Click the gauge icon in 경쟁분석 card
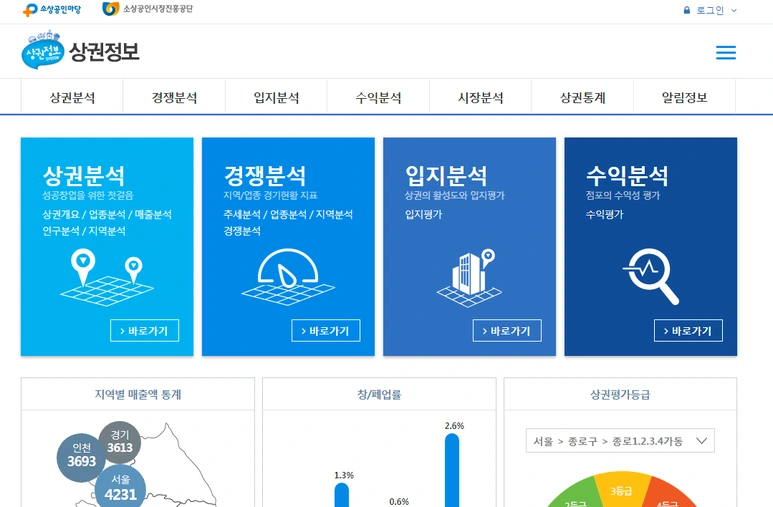The height and width of the screenshot is (507, 773). 288,277
